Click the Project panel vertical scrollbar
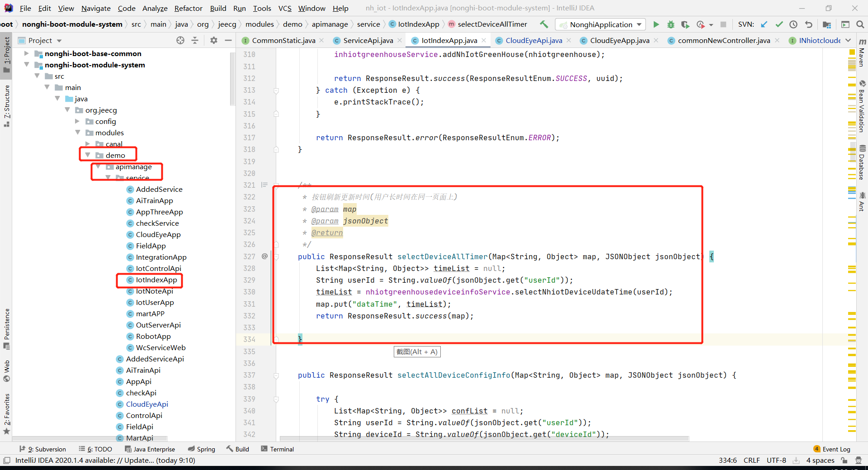868x470 pixels. (232, 79)
